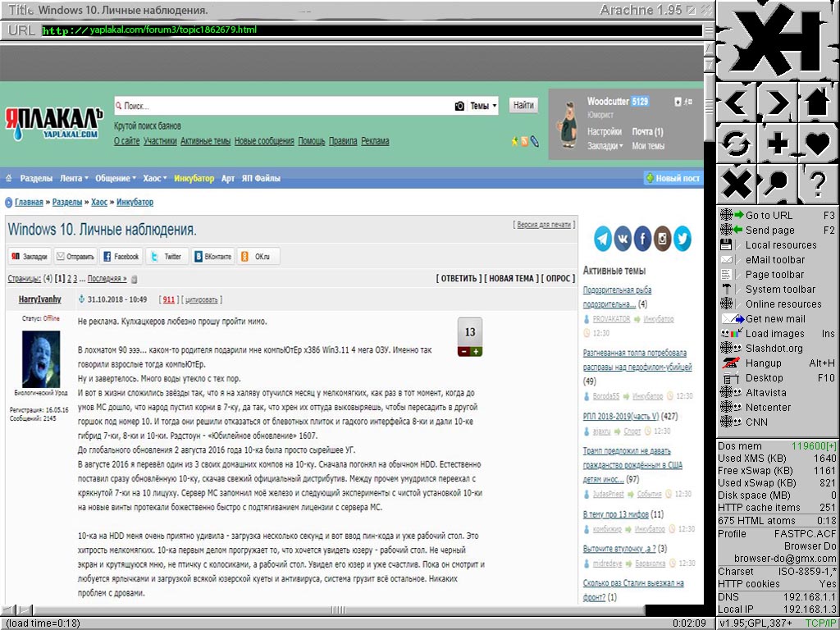Open Instagram social circle icon
This screenshot has width=840, height=630.
coord(662,239)
